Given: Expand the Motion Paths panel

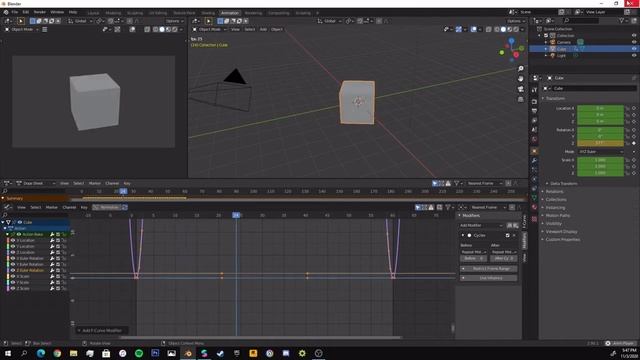Looking at the screenshot, I should click(x=557, y=216).
